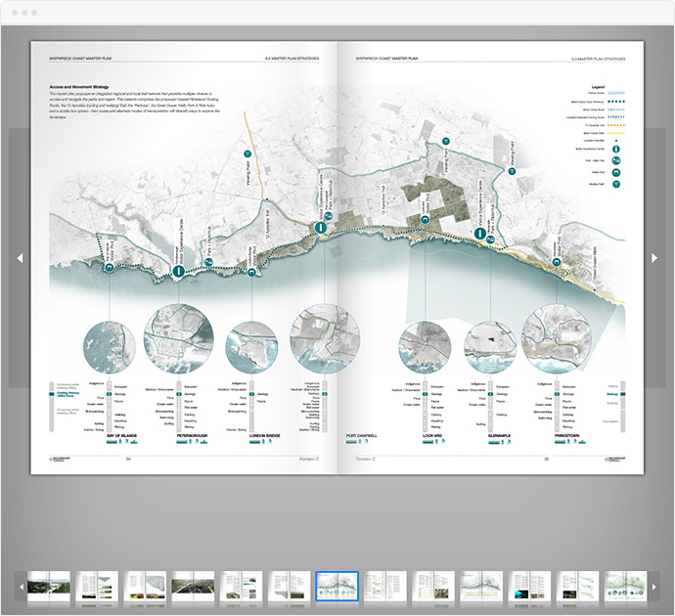Click the 'Access and Movement Strategy' heading

[79, 87]
